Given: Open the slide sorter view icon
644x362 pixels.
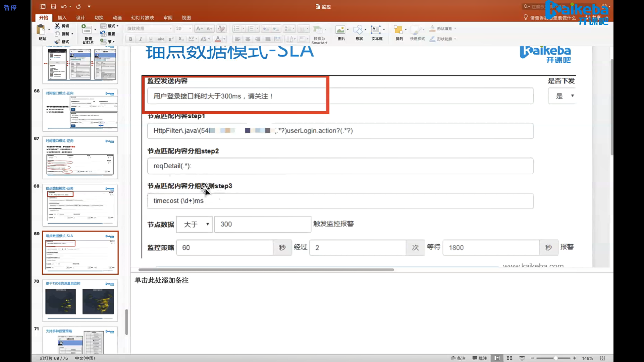Looking at the screenshot, I should click(x=509, y=358).
